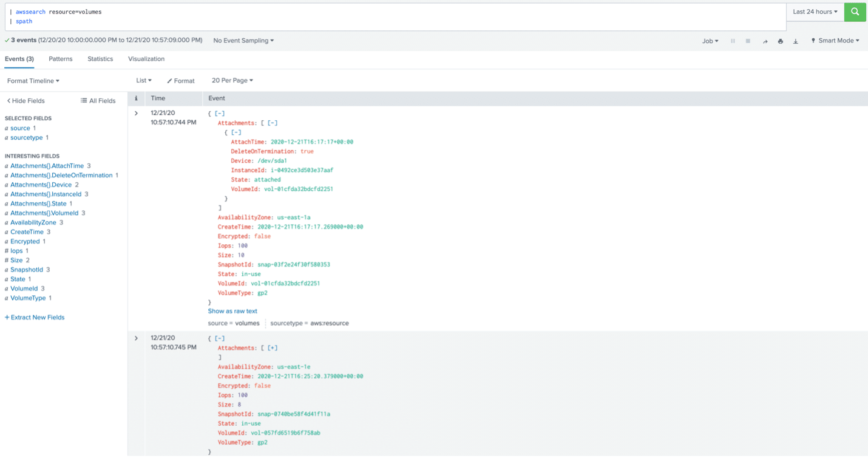Click SnapshotId value snap-03f2e24f30f580353
The width and height of the screenshot is (868, 458).
[294, 265]
